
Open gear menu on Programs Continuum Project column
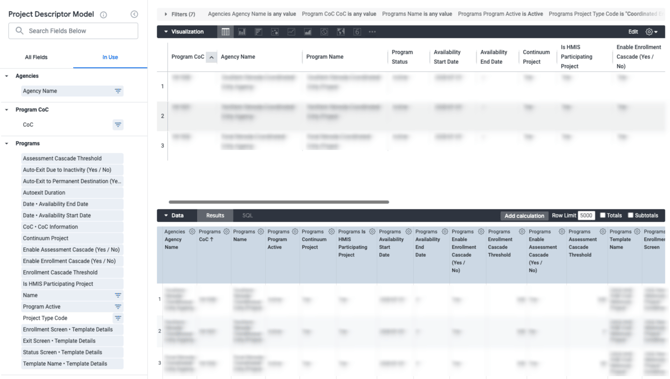[331, 232]
